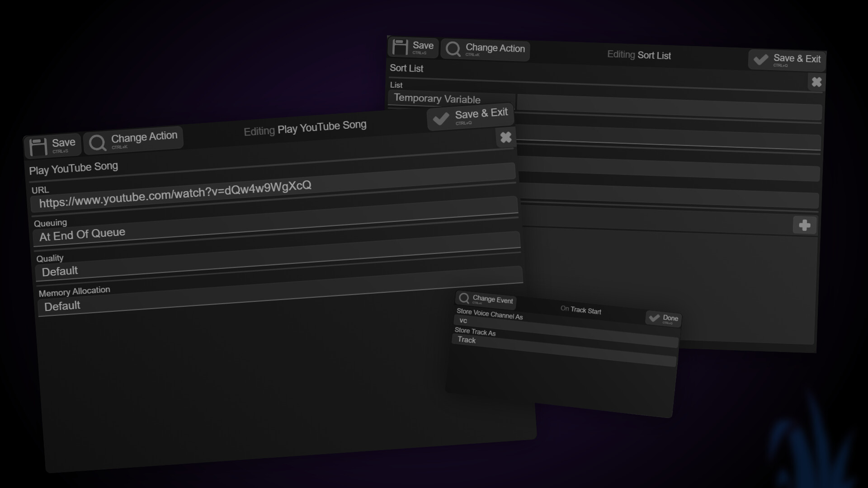The image size is (868, 488).
Task: Click the Save floppy icon on Sort List editor
Action: (x=401, y=47)
